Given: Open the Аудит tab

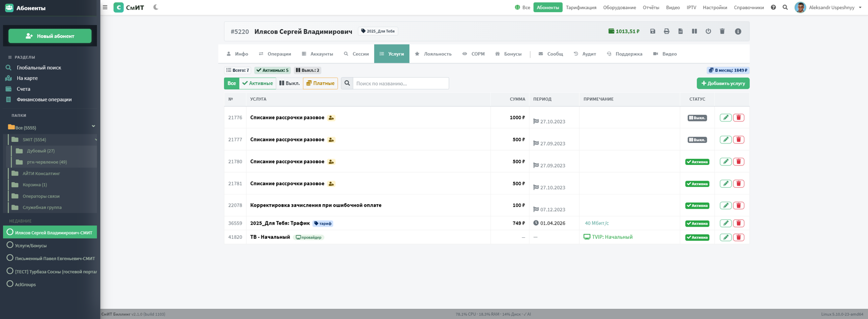Looking at the screenshot, I should tap(585, 54).
